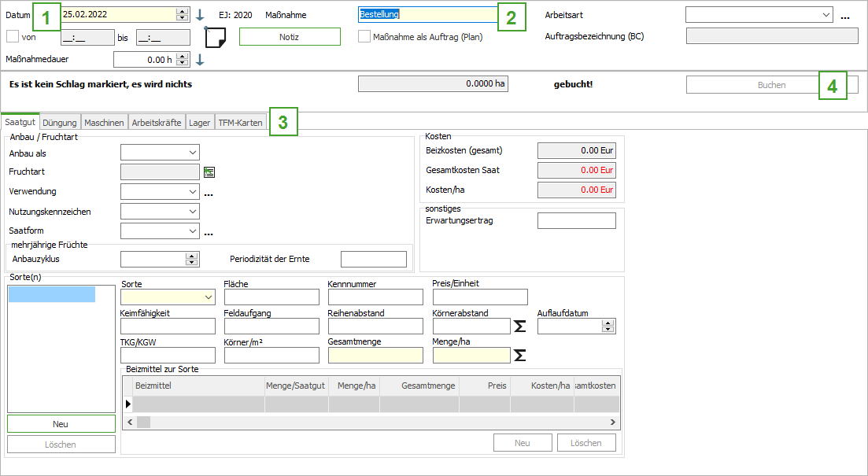Switch to the Düngung tab
The image size is (868, 476).
(60, 123)
